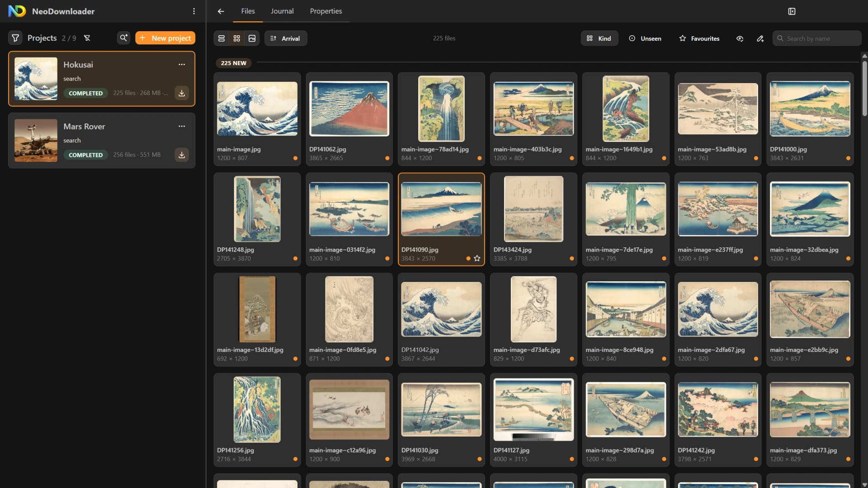The height and width of the screenshot is (488, 868).
Task: Toggle the eye visibility icon
Action: 740,38
